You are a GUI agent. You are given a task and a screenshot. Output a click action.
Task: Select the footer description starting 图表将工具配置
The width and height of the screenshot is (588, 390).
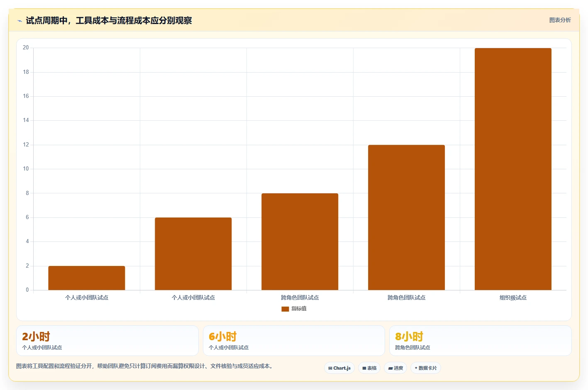coord(145,366)
